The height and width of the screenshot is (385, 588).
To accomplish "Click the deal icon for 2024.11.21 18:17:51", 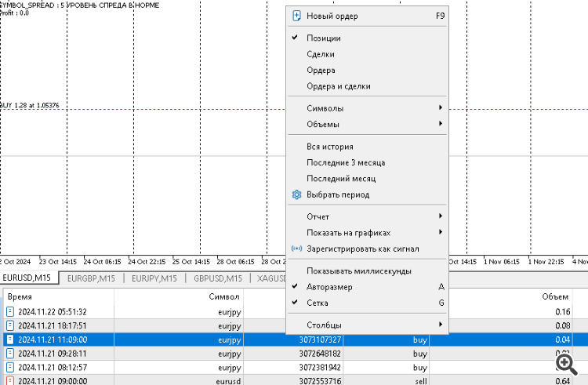I will tap(10, 325).
